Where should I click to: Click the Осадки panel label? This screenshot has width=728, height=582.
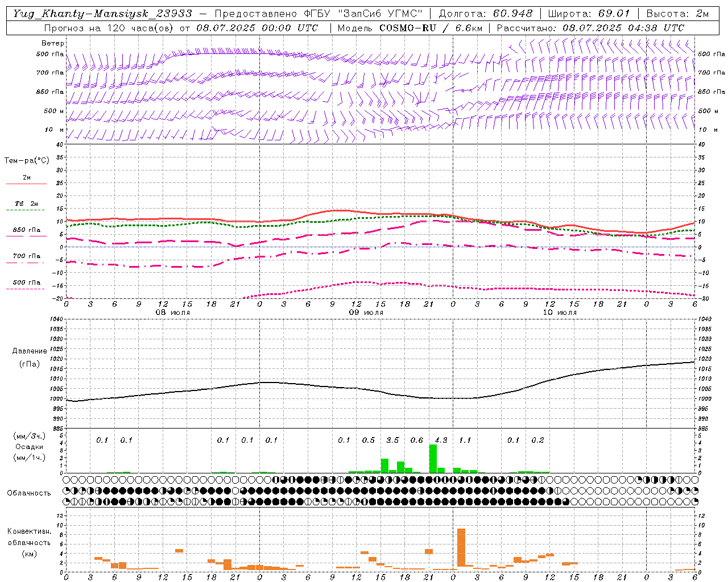(30, 447)
